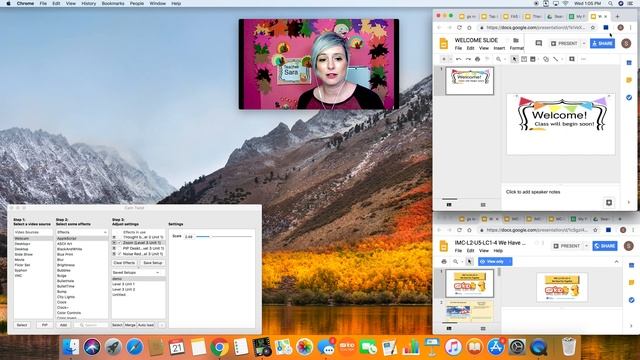The height and width of the screenshot is (360, 640).
Task: Open a new tab in the WELCOME SLIDE browser window
Action: tap(617, 16)
